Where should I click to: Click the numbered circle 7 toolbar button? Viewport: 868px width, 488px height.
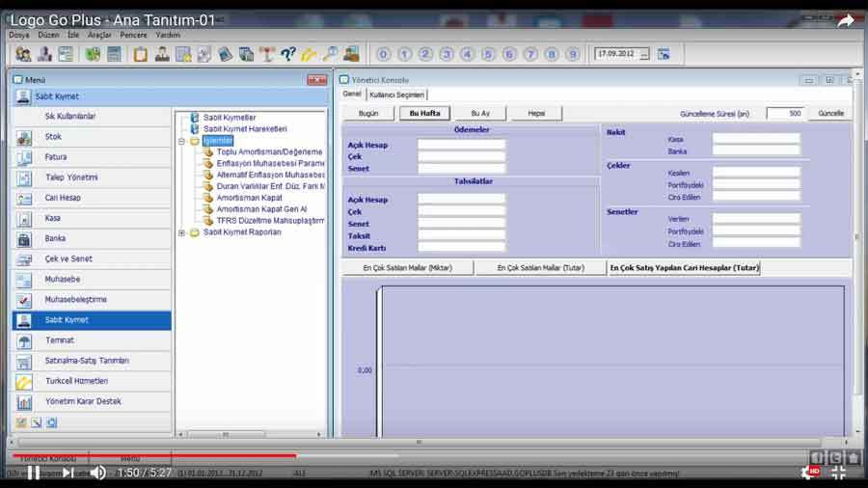coord(530,54)
